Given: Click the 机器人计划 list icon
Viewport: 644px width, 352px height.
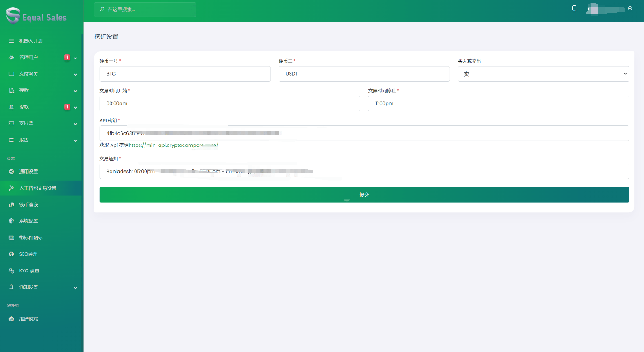Looking at the screenshot, I should coord(11,41).
